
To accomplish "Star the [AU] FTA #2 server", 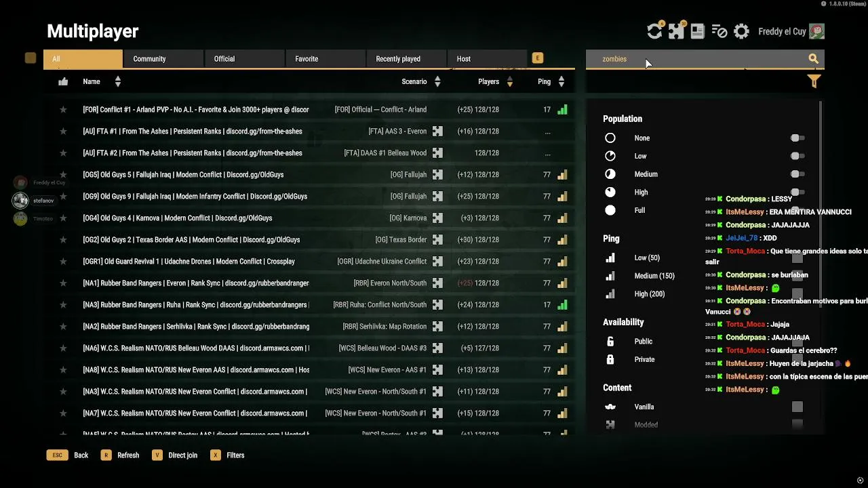I will tap(63, 153).
